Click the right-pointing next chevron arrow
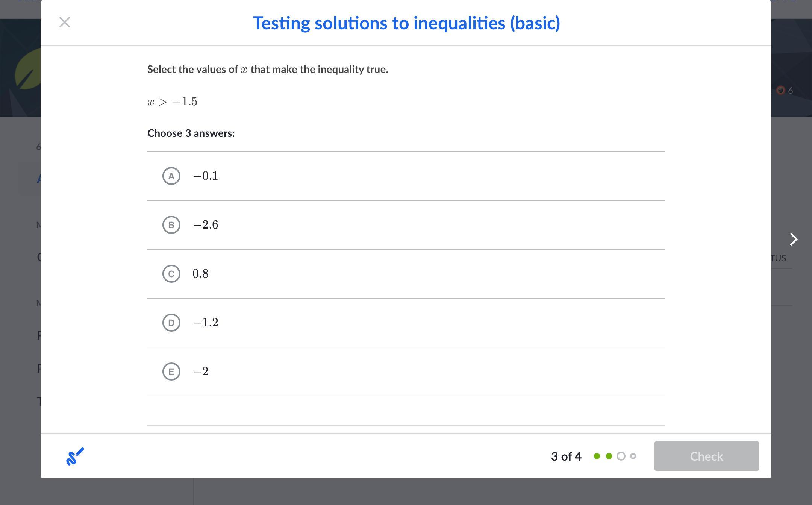The width and height of the screenshot is (812, 505). (793, 239)
